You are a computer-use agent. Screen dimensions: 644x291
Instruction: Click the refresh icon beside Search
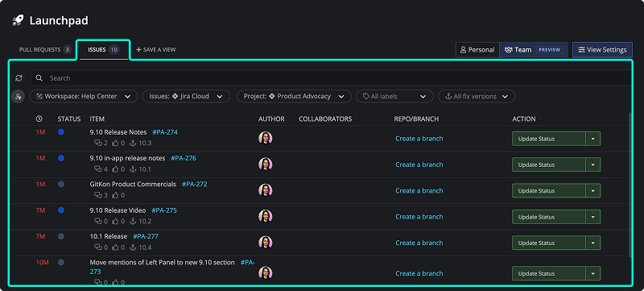click(x=19, y=78)
